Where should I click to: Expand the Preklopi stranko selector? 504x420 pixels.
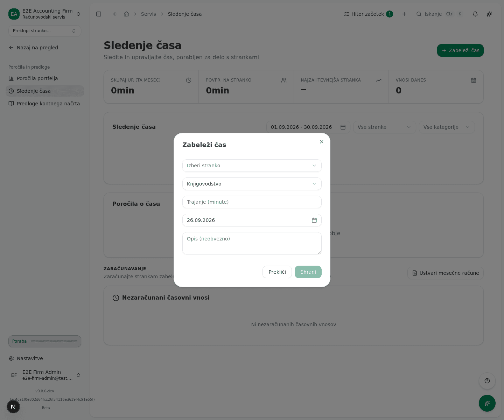click(45, 31)
